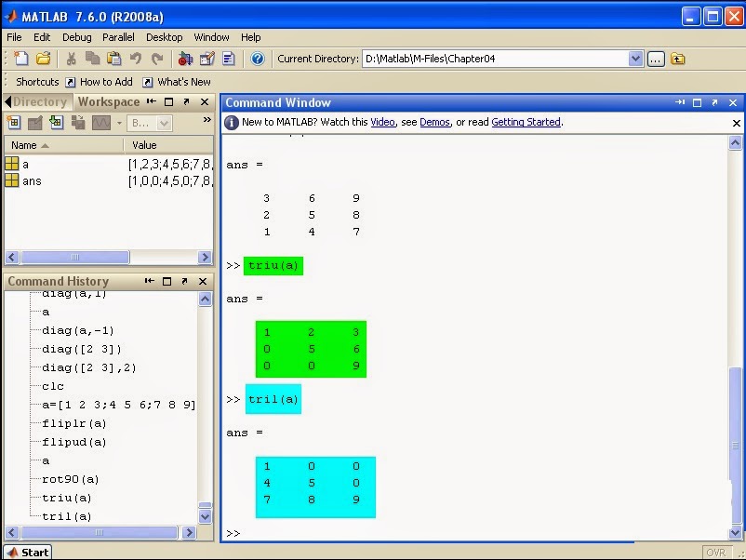Select rot90(a) in Command History

[71, 479]
